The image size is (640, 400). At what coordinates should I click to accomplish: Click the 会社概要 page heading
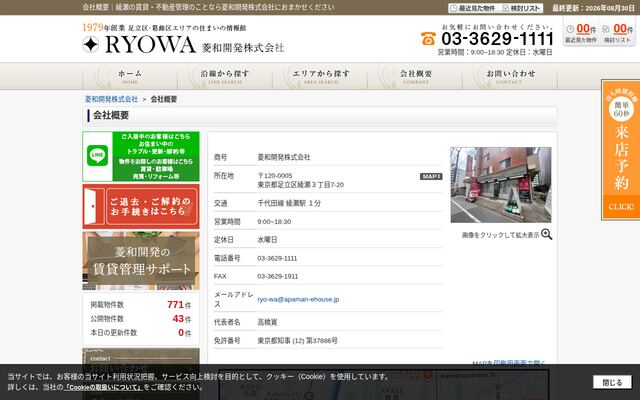[111, 116]
